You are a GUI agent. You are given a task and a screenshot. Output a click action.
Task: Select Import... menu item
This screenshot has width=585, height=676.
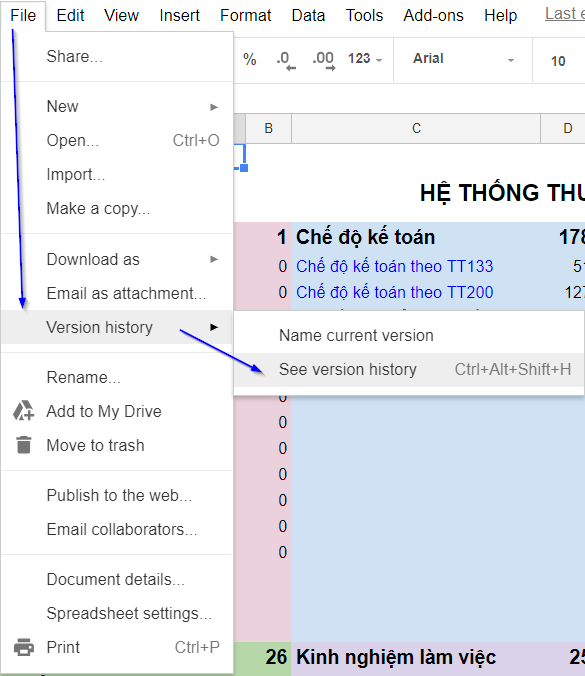click(x=117, y=175)
